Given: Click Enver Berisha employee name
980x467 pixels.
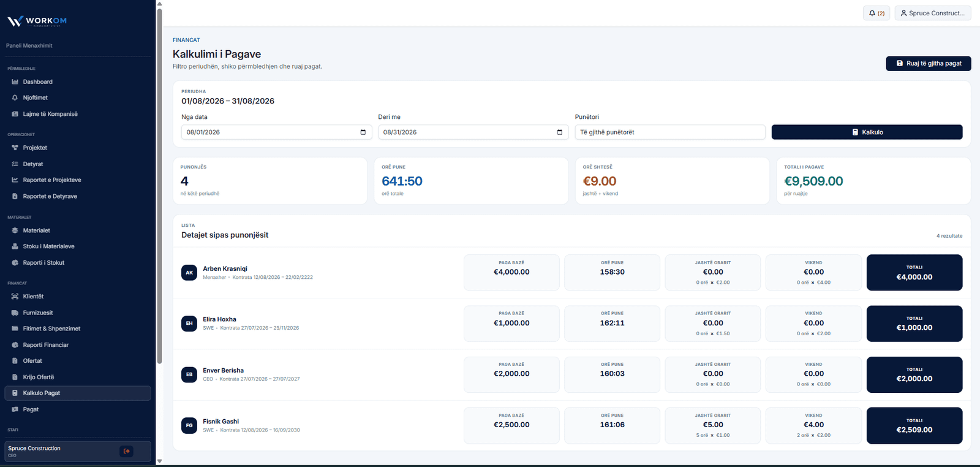Looking at the screenshot, I should point(223,370).
